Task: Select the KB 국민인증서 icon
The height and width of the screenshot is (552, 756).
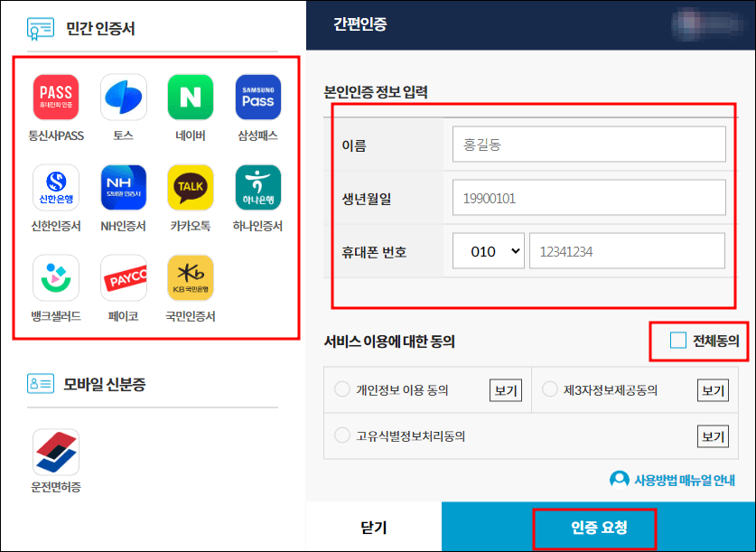Action: (x=191, y=277)
